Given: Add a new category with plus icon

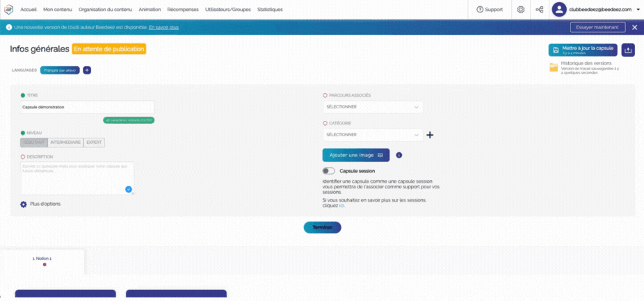Looking at the screenshot, I should [430, 135].
